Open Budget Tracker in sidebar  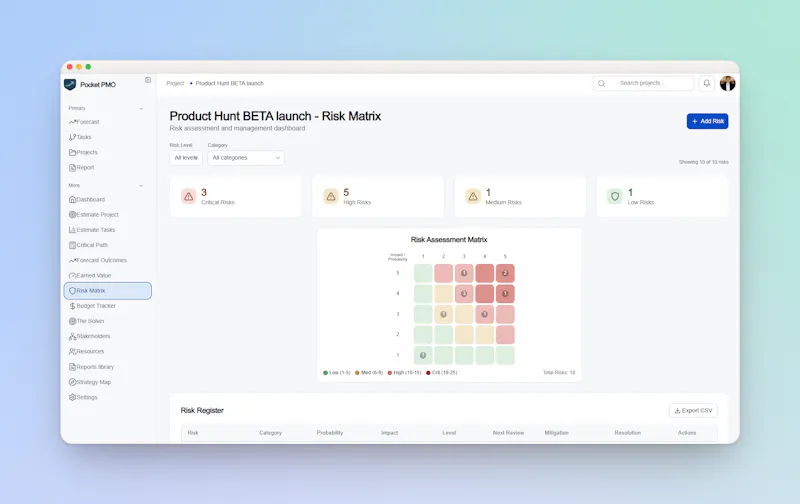[x=92, y=306]
